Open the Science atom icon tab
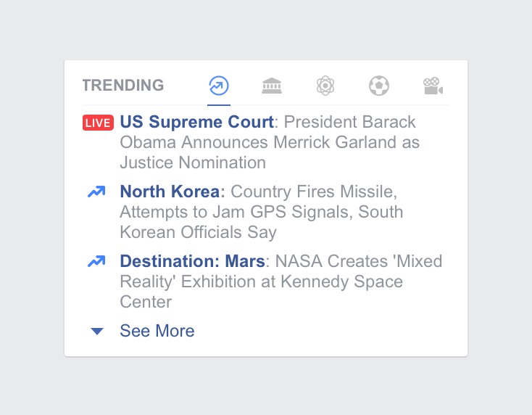This screenshot has height=415, width=532. coord(325,86)
